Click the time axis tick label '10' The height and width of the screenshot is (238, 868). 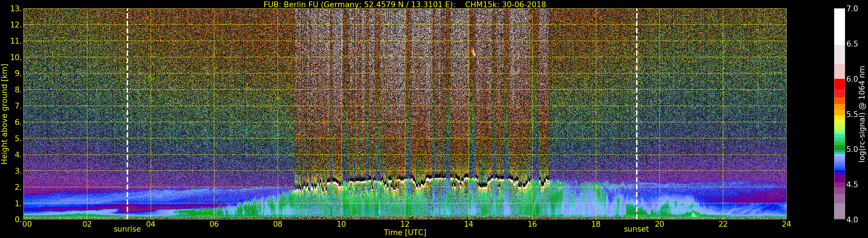click(341, 224)
